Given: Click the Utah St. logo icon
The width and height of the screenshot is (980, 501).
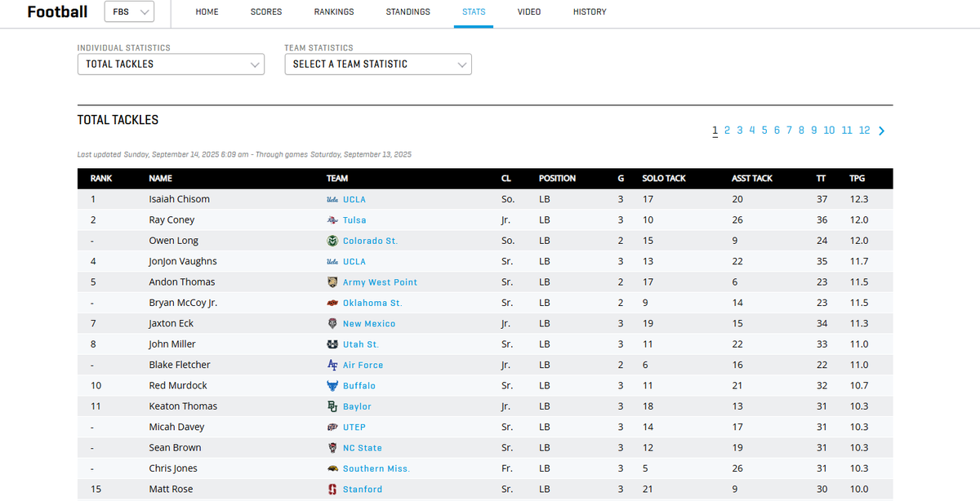Looking at the screenshot, I should [332, 344].
